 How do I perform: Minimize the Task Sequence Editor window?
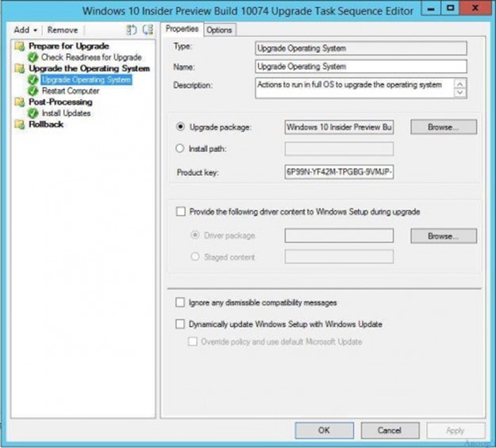pos(431,8)
